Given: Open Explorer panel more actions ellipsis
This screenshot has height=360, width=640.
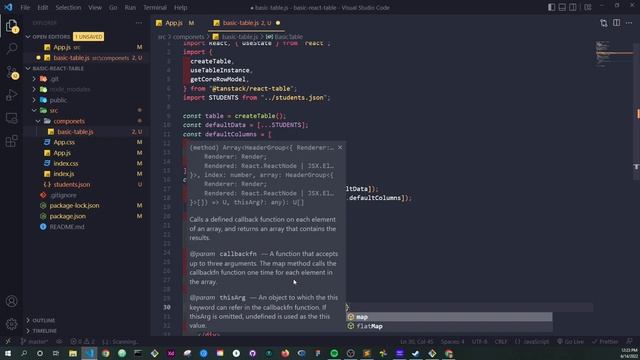Looking at the screenshot, I should [139, 23].
